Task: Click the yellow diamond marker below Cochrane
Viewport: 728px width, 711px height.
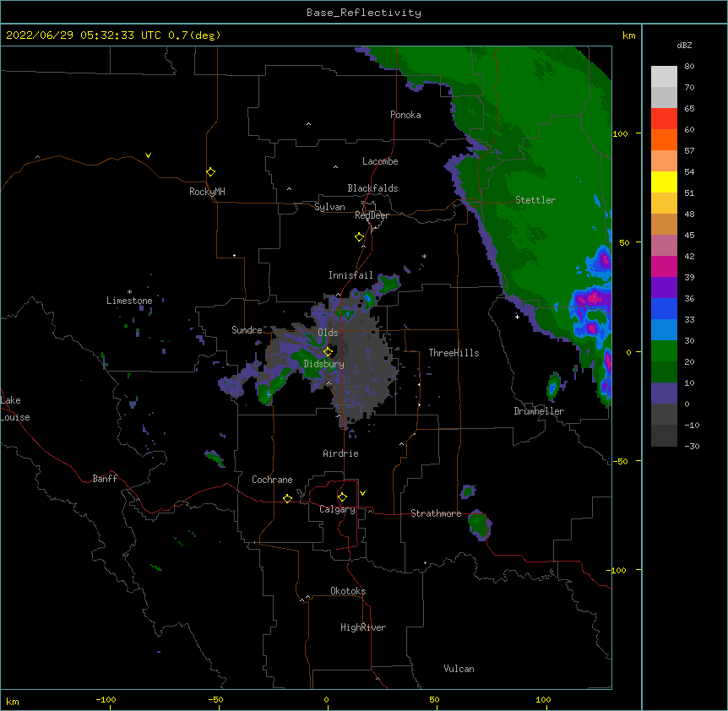Action: point(287,498)
